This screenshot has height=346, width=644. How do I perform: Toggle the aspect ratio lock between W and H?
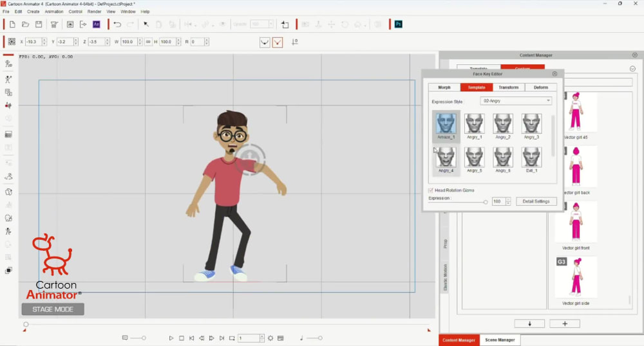coord(148,42)
